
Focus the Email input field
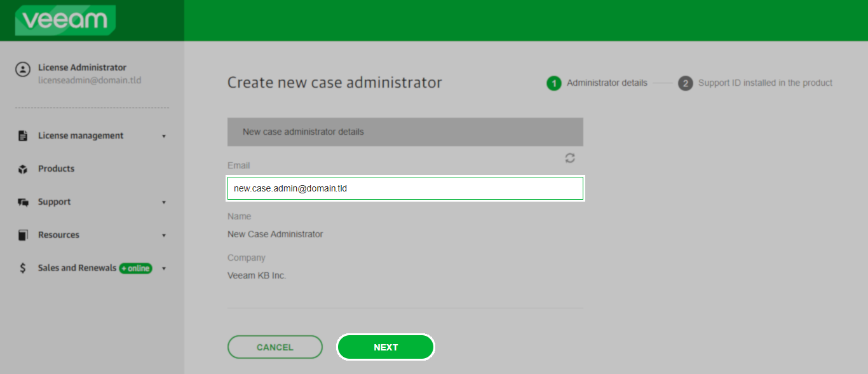[405, 188]
